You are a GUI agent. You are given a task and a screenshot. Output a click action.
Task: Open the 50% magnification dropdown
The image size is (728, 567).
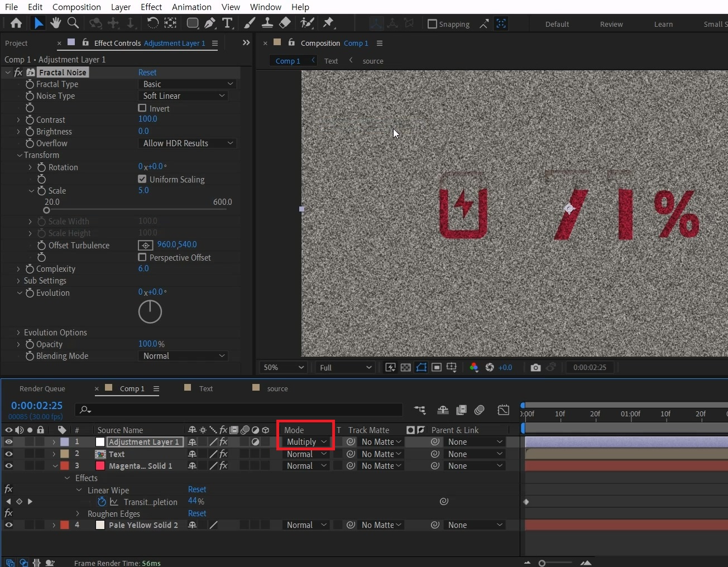pos(284,367)
